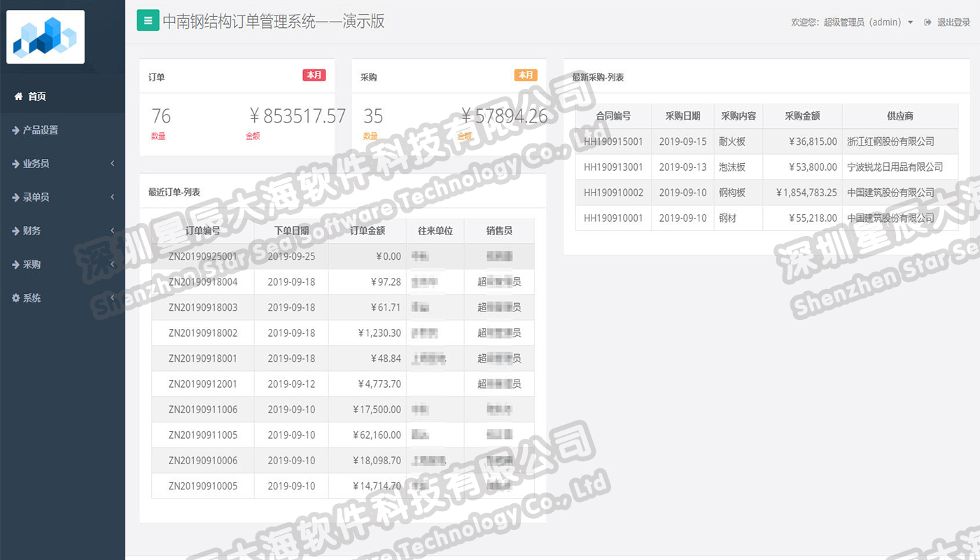Click the logout icon next to 退出登录

point(927,22)
